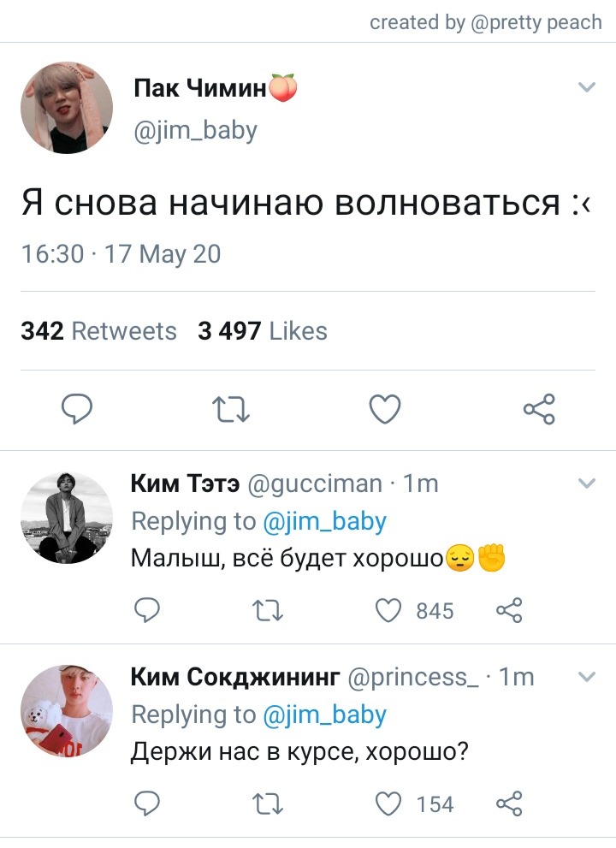Retweet the main tweet with 342 Retweets
Viewport: 616px width, 848px height.
[230, 409]
